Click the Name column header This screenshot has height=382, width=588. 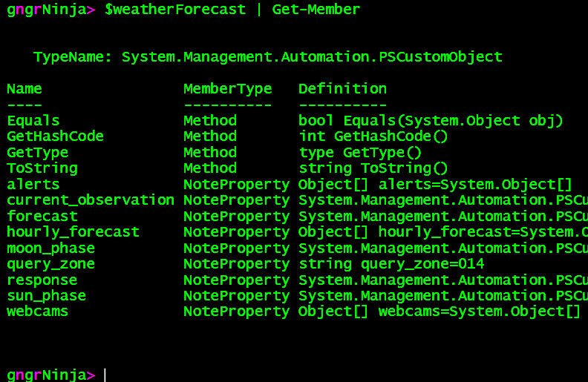[24, 89]
